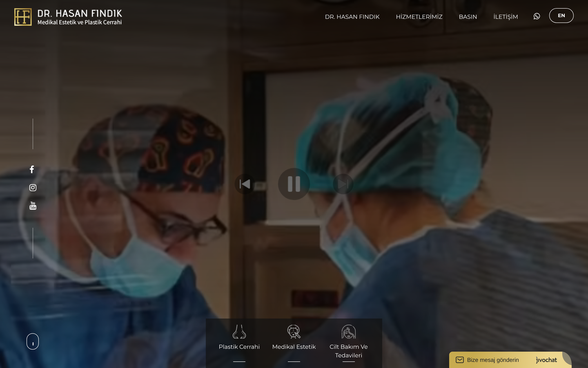The width and height of the screenshot is (588, 368).
Task: Click the scroll-down mouse indicator
Action: click(33, 341)
